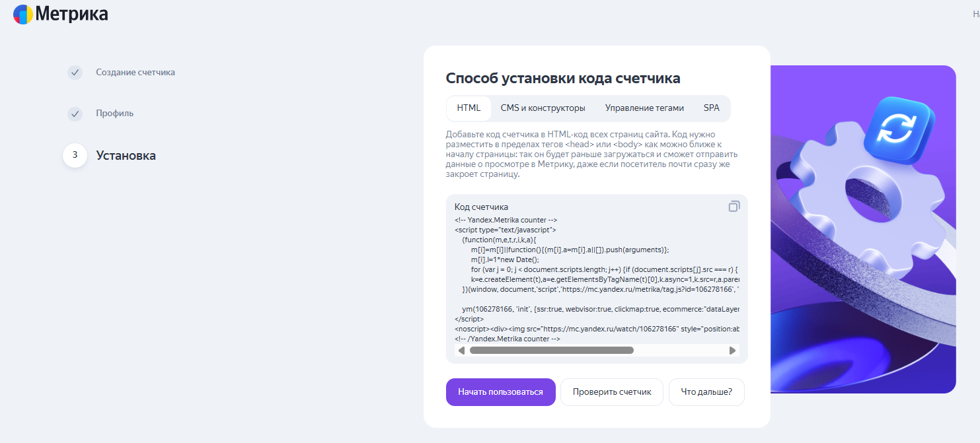Click the horizontal scrollbar thumb under the code
The height and width of the screenshot is (443, 980).
(x=551, y=351)
